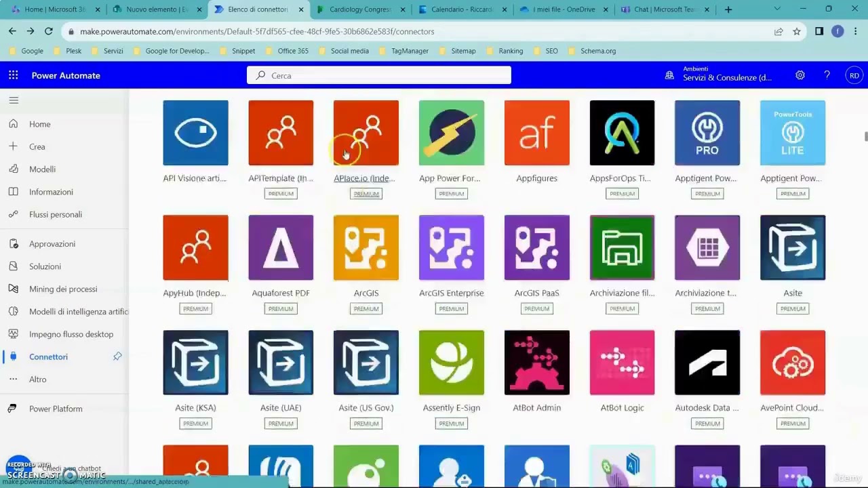Open the APlace.io connector tile
The width and height of the screenshot is (868, 488).
click(x=366, y=133)
